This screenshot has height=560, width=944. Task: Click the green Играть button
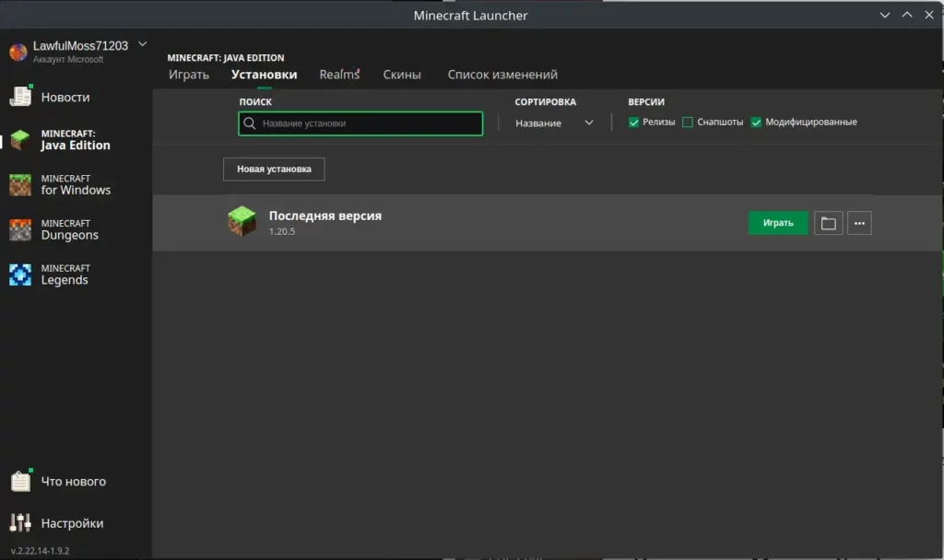[x=778, y=223]
